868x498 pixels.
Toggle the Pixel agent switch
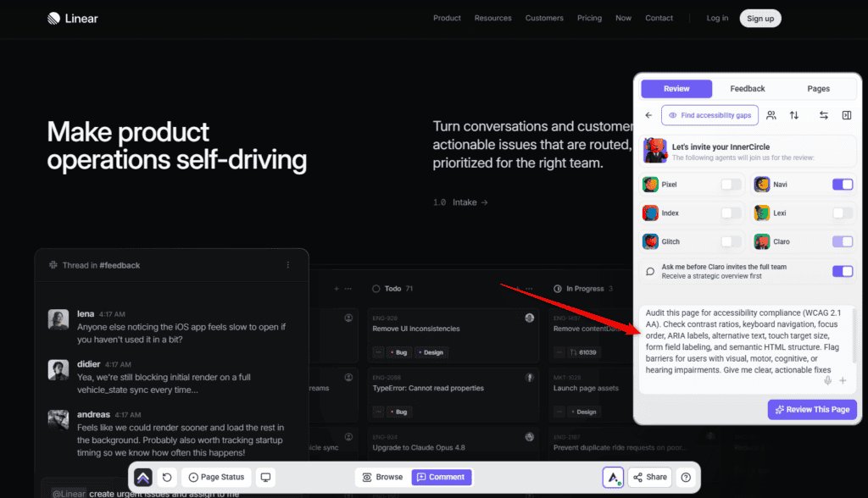[x=732, y=185]
